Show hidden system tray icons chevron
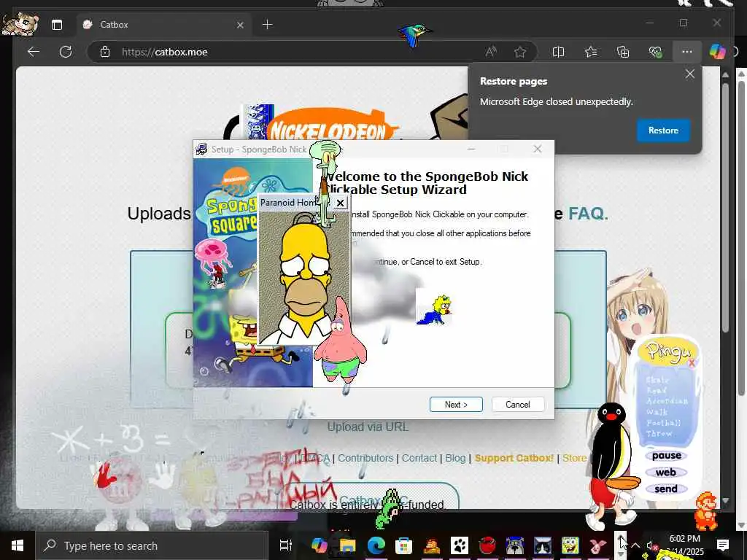This screenshot has width=747, height=560. tap(635, 545)
